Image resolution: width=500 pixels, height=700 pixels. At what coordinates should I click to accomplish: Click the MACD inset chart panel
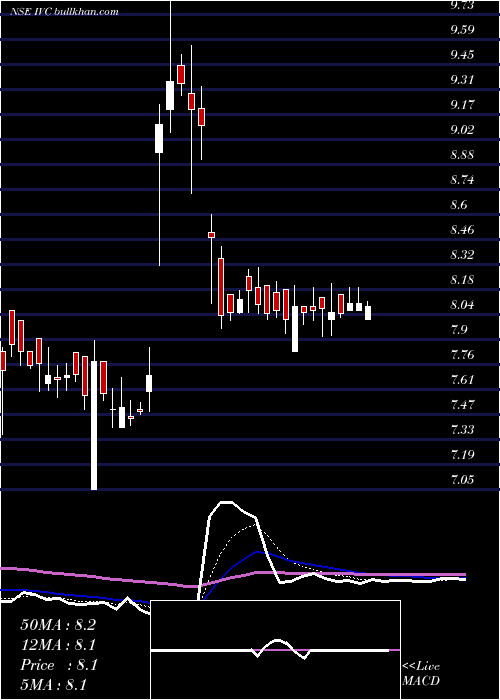pyautogui.click(x=275, y=650)
